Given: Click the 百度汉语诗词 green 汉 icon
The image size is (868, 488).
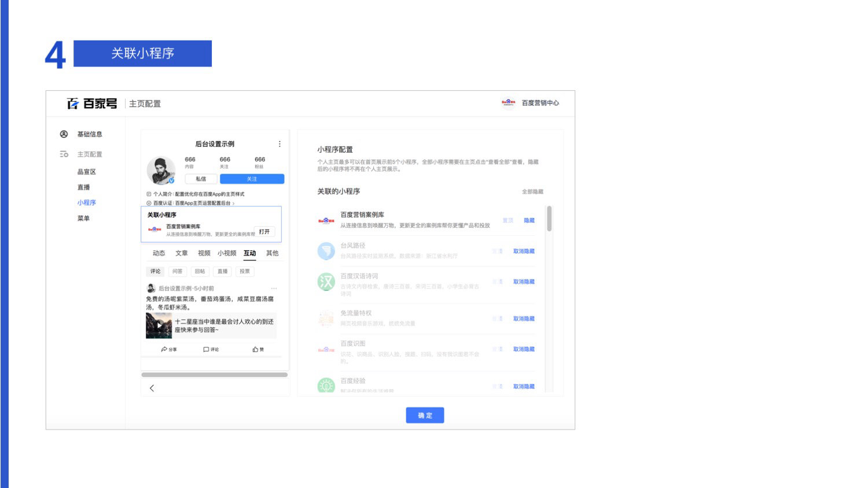Looking at the screenshot, I should (326, 282).
